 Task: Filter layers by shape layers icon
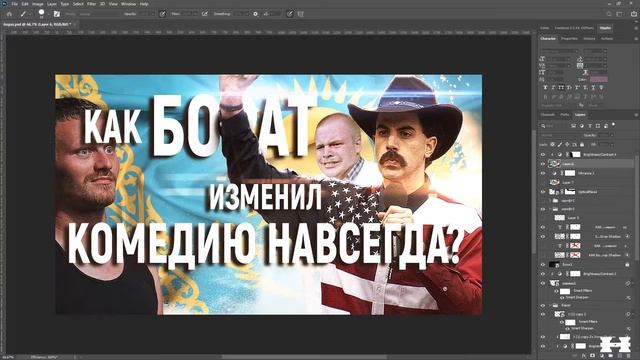pyautogui.click(x=598, y=126)
